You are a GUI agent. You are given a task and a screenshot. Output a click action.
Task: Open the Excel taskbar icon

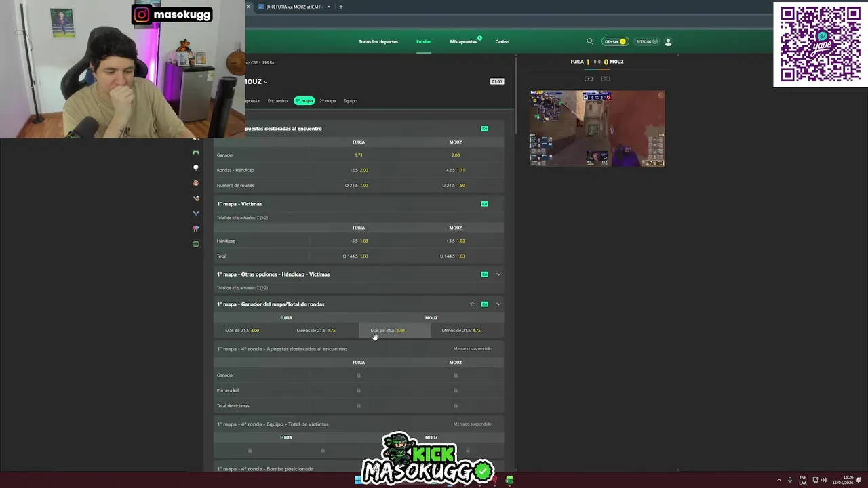coord(509,480)
